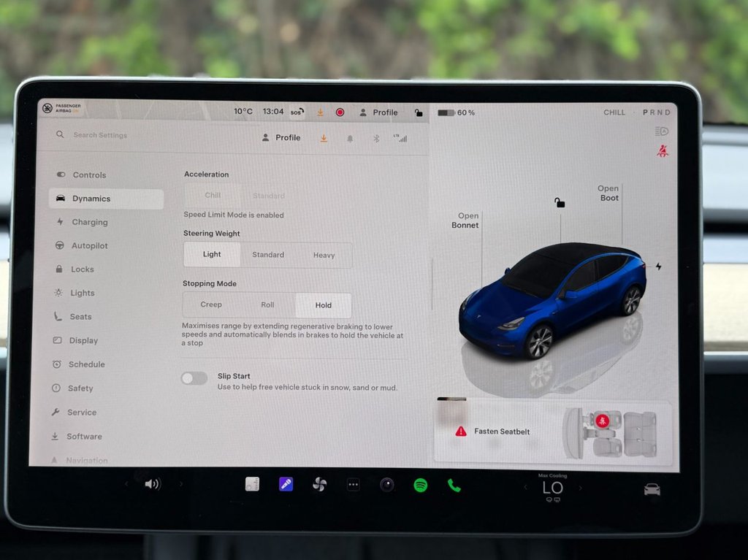Adjust the LO cabin temperature control
Screen dimensions: 748x560
[553, 488]
